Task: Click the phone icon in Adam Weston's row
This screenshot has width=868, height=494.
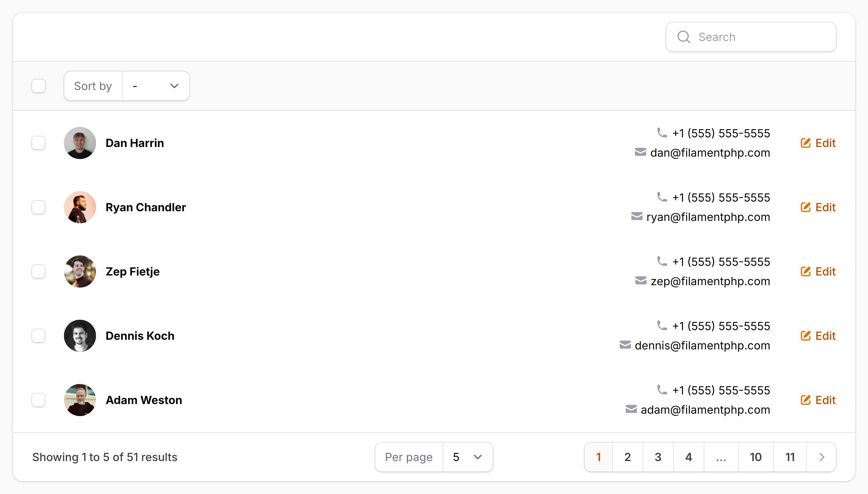Action: pos(662,390)
